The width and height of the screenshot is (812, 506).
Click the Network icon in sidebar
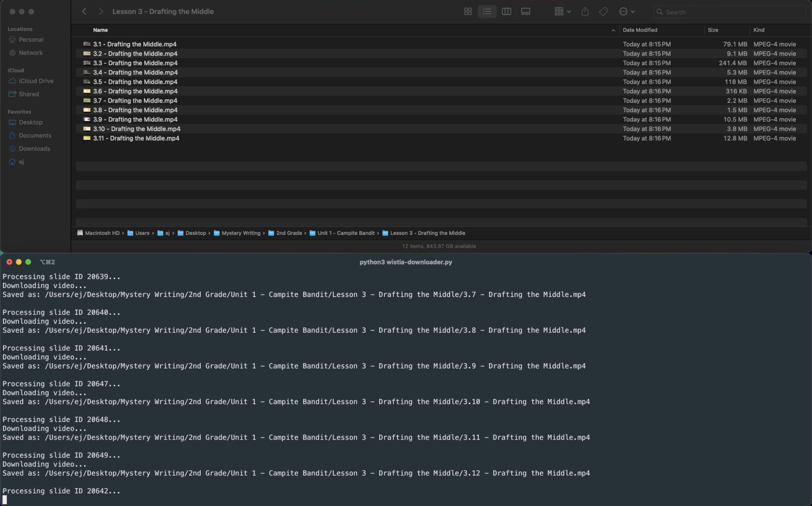tap(12, 53)
